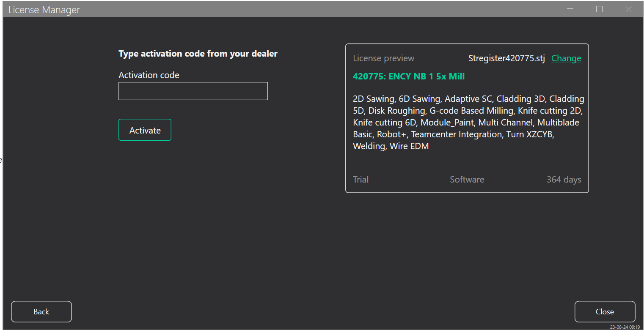Screen dimensions: 644x330
Task: Click the License preview label
Action: pyautogui.click(x=384, y=58)
